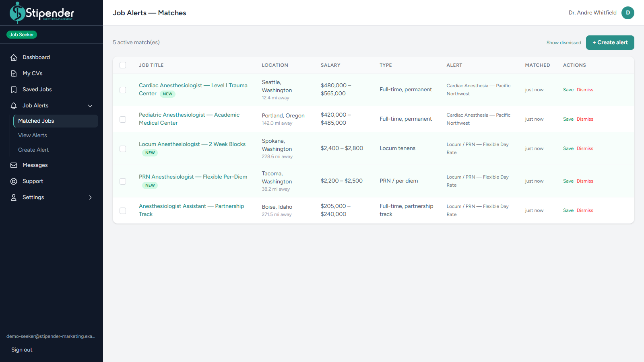Image resolution: width=644 pixels, height=362 pixels.
Task: Open Pediatric Anesthesiologist Academic Medical Center job
Action: point(189,119)
